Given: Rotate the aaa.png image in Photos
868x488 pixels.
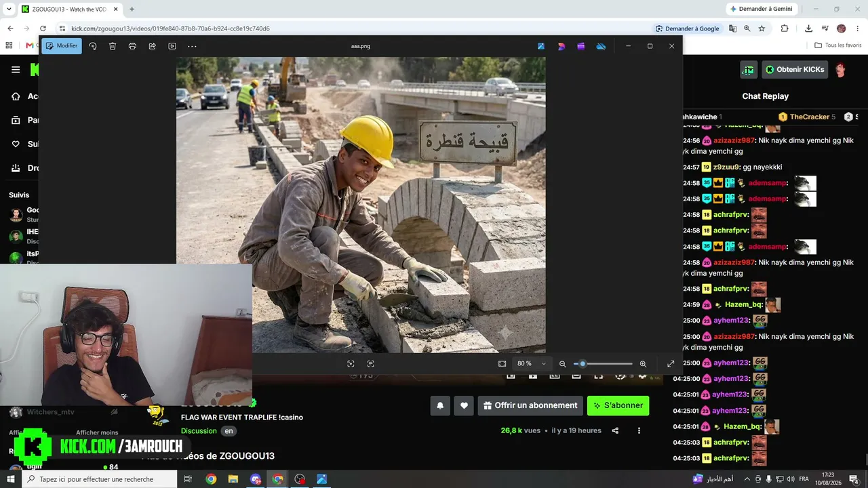Looking at the screenshot, I should [x=93, y=46].
